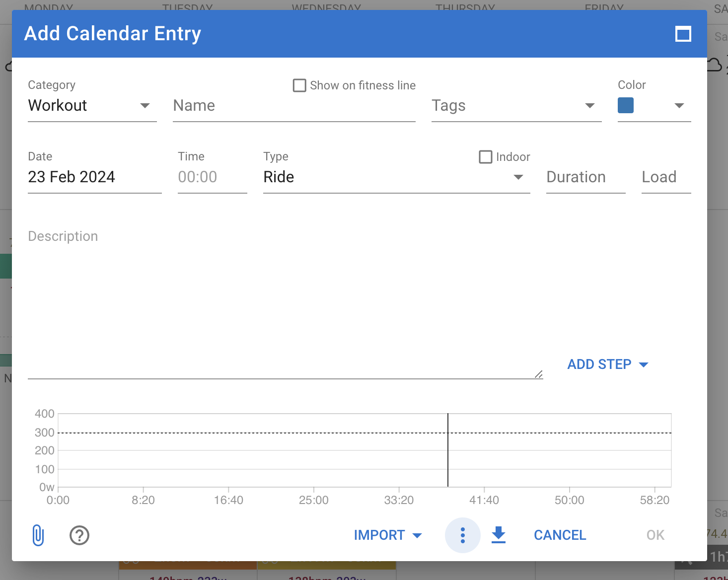Pick the blue color swatch

[x=626, y=105]
